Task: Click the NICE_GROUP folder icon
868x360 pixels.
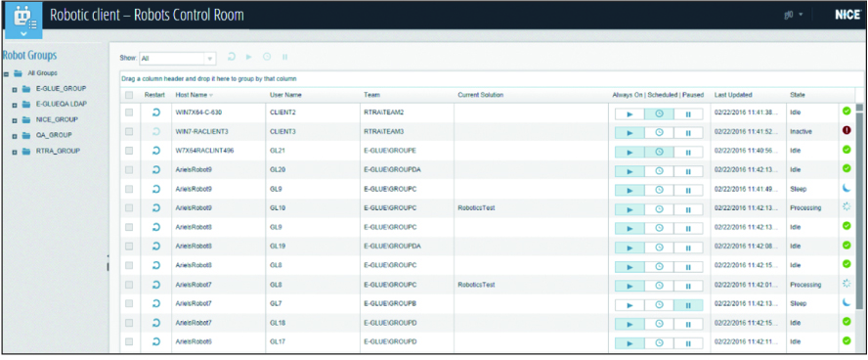Action: [26, 119]
